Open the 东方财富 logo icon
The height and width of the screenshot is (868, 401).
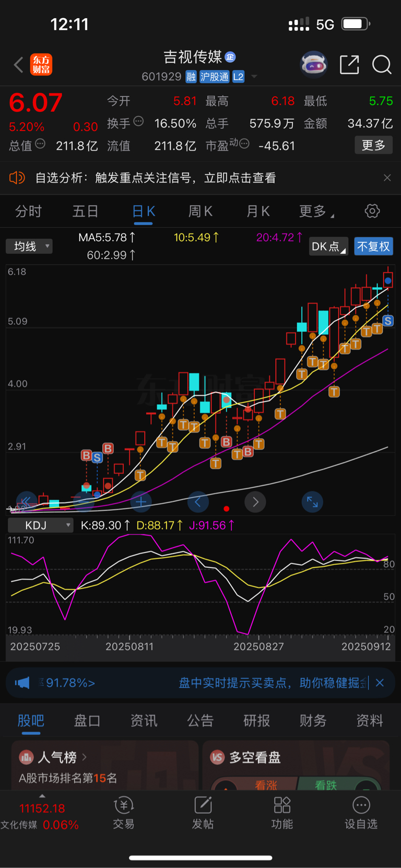click(41, 65)
